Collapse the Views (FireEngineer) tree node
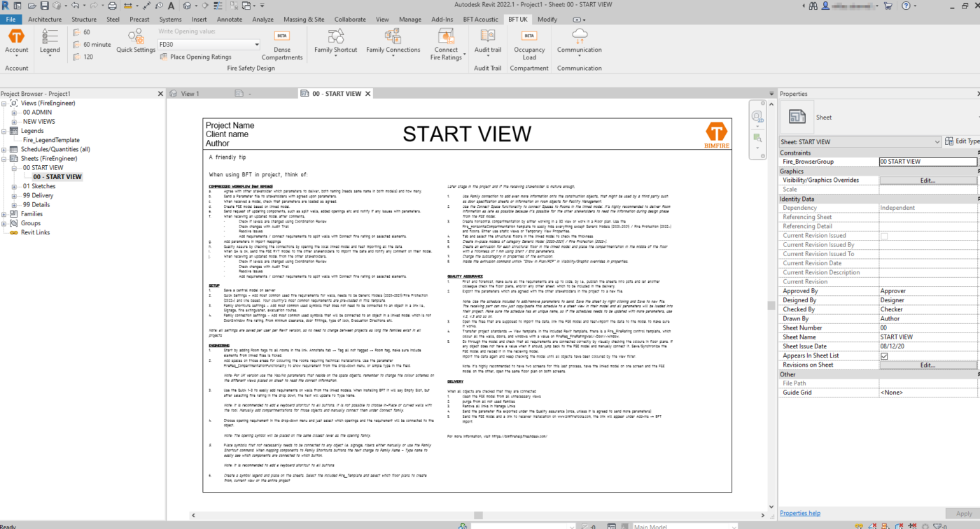The image size is (980, 529). coord(4,103)
